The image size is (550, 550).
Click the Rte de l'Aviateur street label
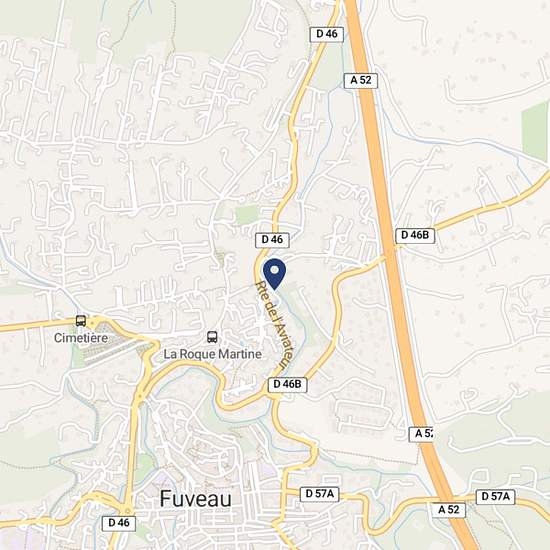pos(274,325)
